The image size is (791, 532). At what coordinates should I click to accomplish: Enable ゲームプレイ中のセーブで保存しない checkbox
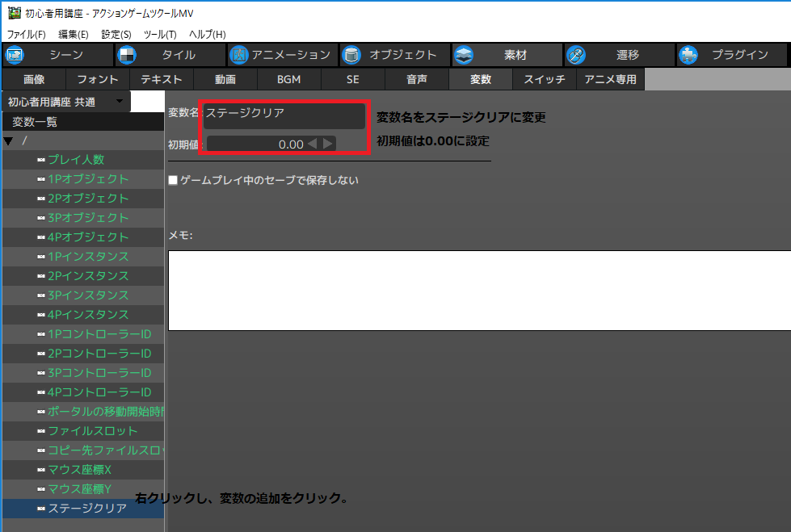click(x=172, y=181)
